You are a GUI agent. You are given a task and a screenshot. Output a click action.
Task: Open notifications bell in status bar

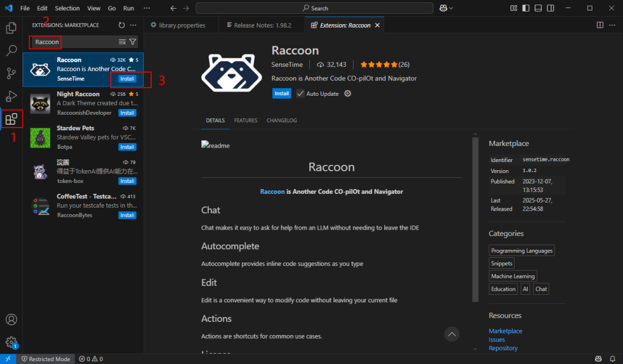[x=612, y=359]
